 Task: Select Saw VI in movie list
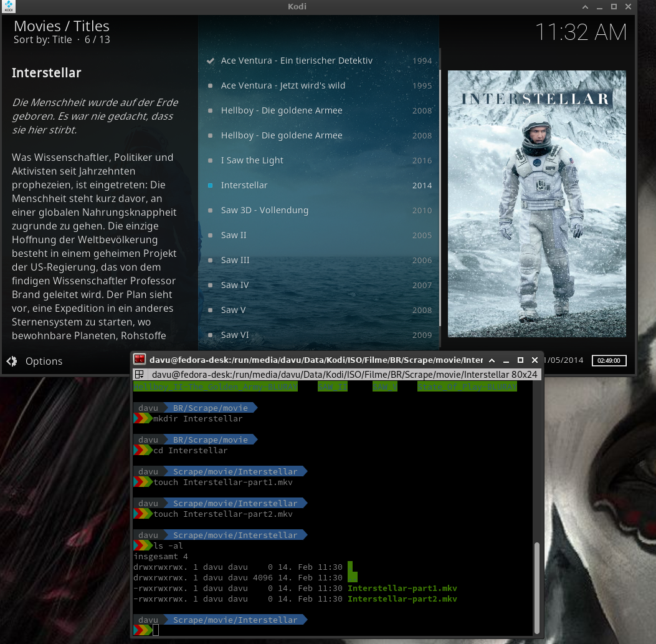319,335
